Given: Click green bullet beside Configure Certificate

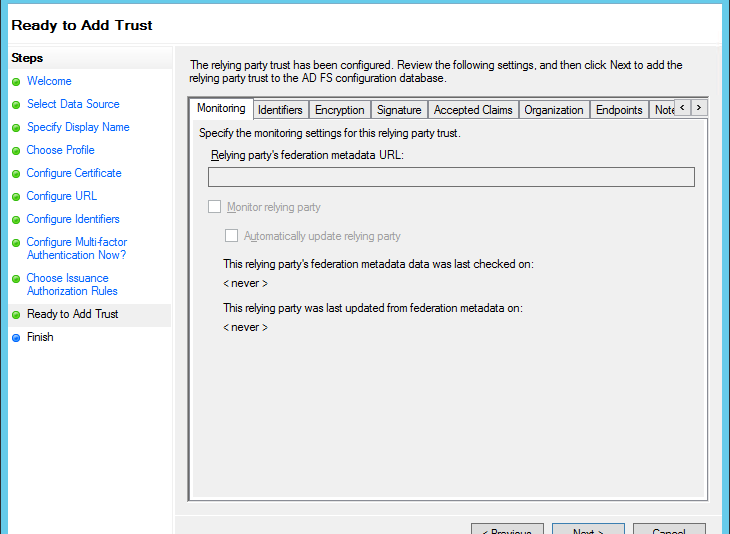Looking at the screenshot, I should point(16,174).
